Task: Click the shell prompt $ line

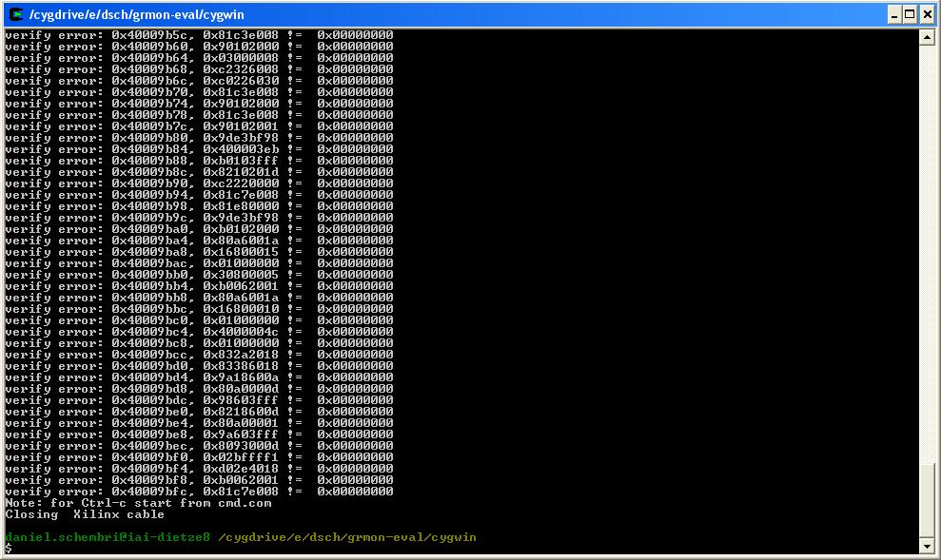Action: (x=9, y=549)
